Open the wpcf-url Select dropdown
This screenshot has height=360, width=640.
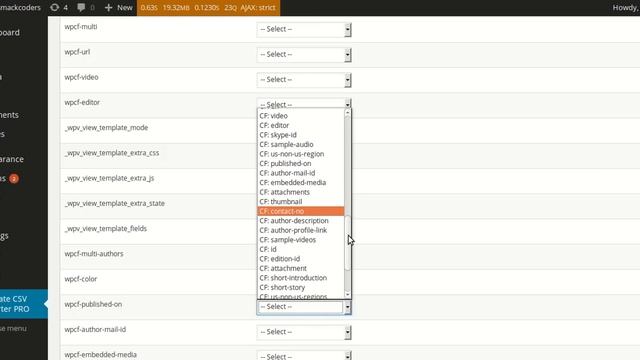(x=304, y=55)
